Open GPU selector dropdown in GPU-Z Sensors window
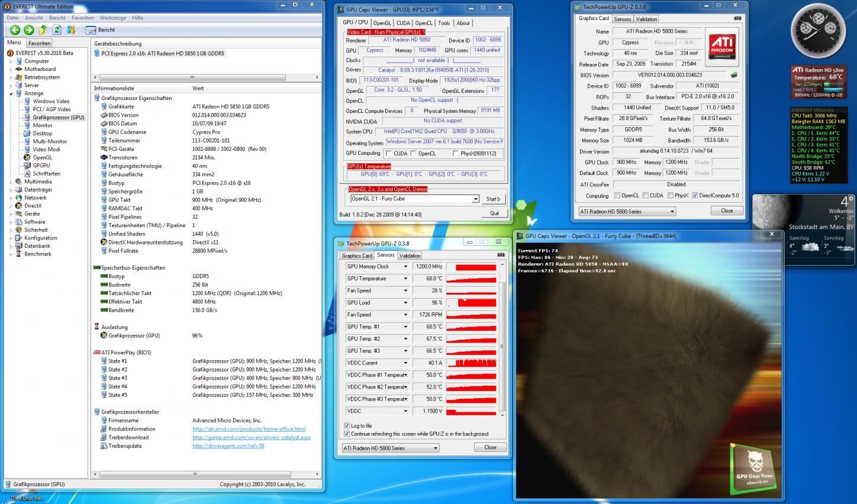Viewport: 857px width, 504px height. (x=436, y=448)
